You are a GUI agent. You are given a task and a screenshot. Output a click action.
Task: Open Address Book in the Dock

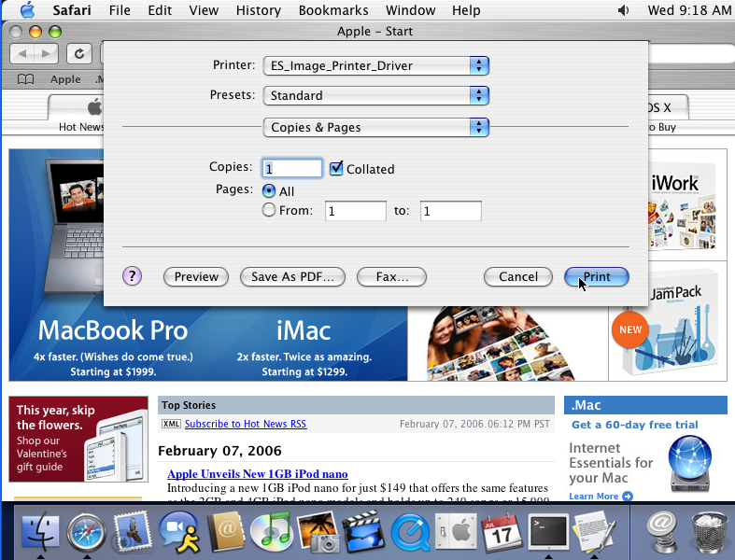coord(226,532)
